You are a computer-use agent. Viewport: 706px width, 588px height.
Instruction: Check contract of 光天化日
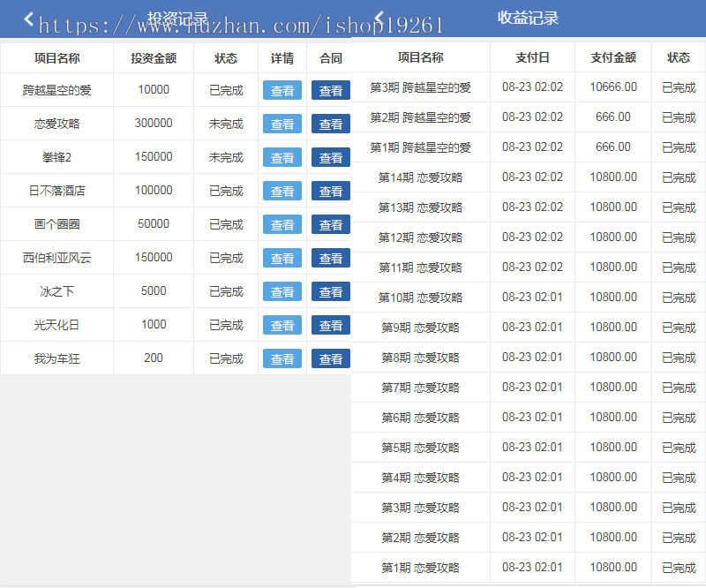tap(331, 325)
